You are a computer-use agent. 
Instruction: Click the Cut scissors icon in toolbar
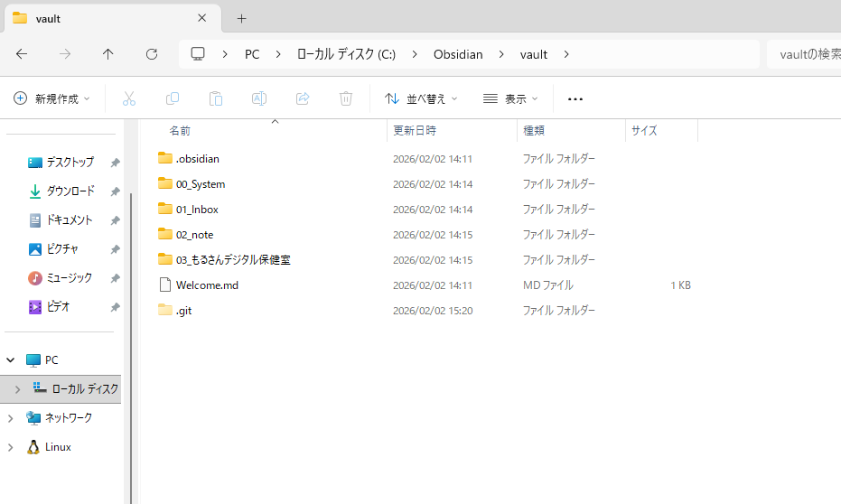(x=129, y=98)
